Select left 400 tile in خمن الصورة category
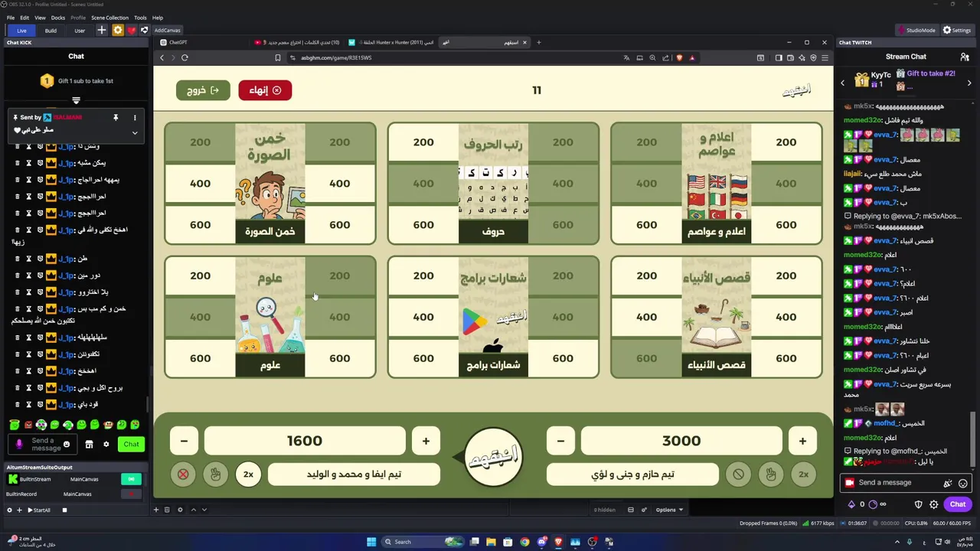 200,184
